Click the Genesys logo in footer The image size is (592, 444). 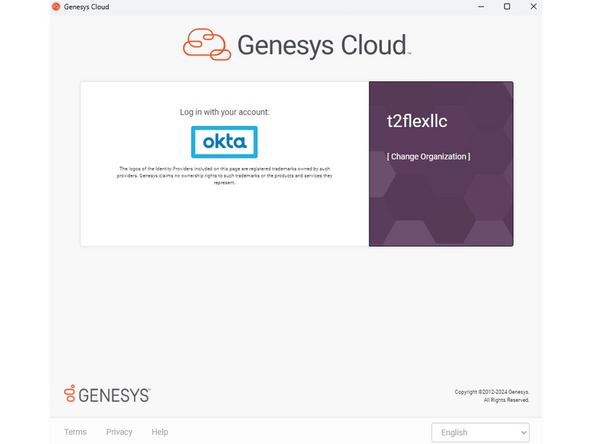pos(107,394)
